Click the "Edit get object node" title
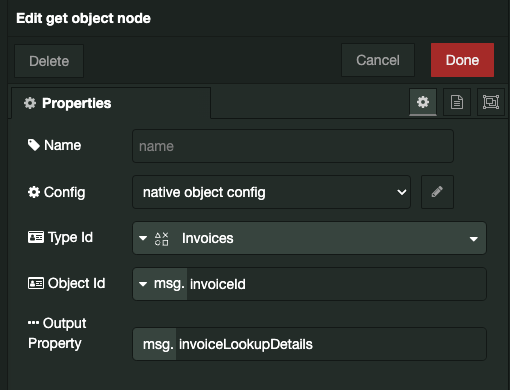The height and width of the screenshot is (390, 510). 83,18
